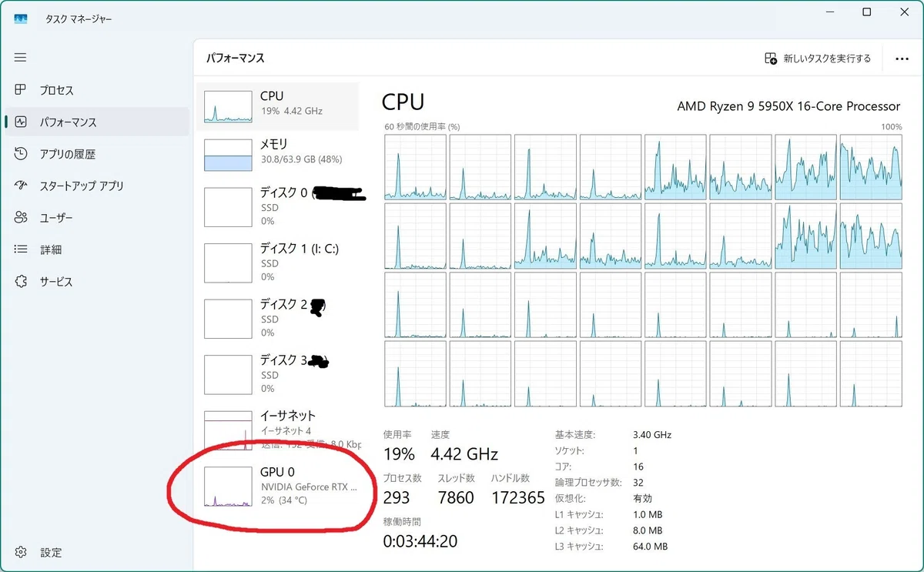This screenshot has height=572, width=924.
Task: Click the Processes (プロセス) sidebar icon
Action: click(x=21, y=90)
